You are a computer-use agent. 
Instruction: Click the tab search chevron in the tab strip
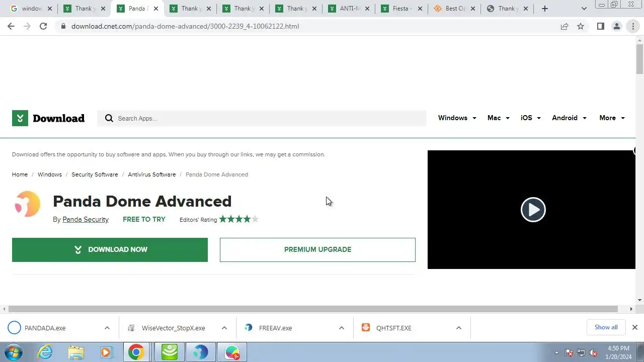584,9
